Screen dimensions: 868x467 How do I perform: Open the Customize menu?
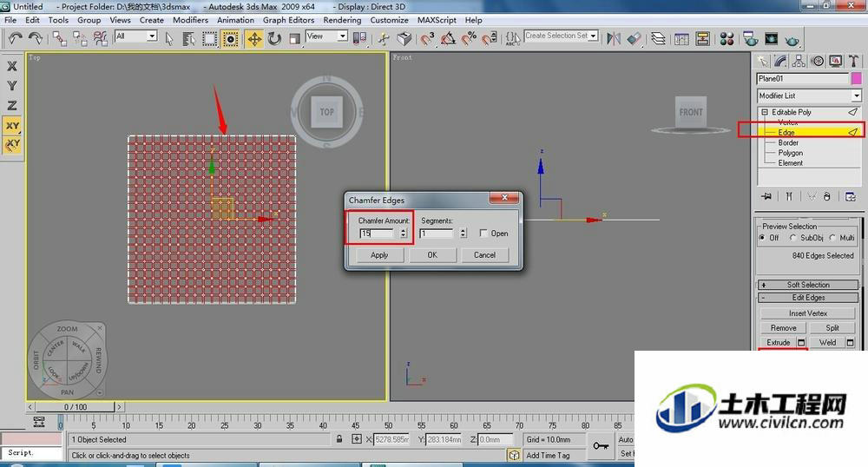point(389,20)
